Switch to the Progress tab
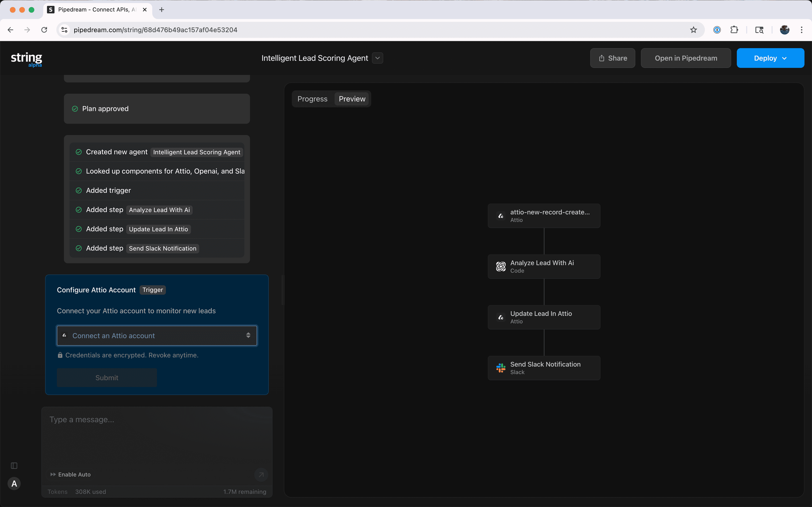Image resolution: width=812 pixels, height=507 pixels. [312, 99]
